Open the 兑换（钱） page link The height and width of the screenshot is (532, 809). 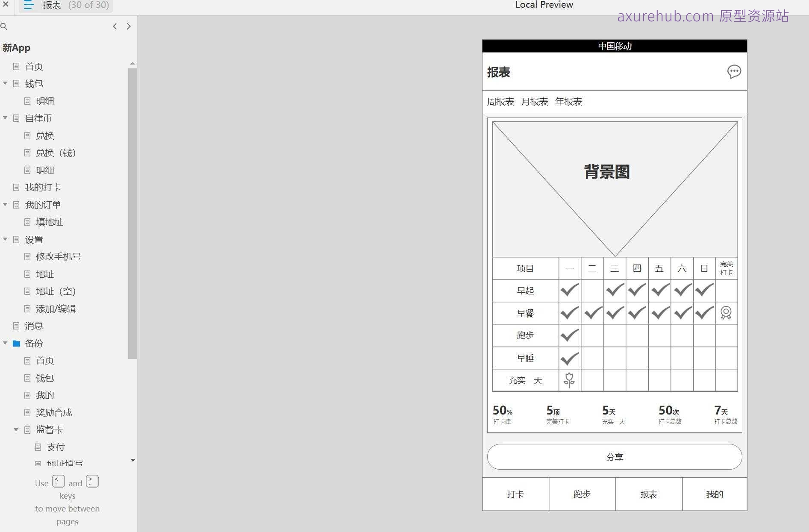click(x=55, y=153)
